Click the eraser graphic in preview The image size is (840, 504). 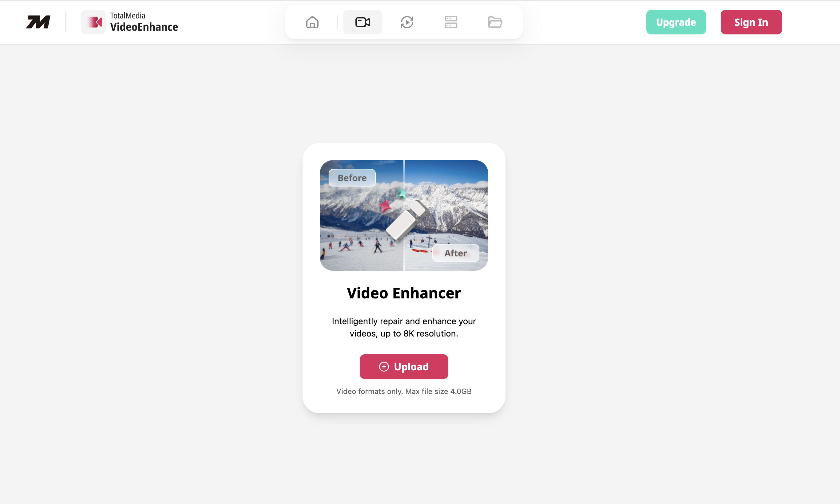click(x=407, y=220)
